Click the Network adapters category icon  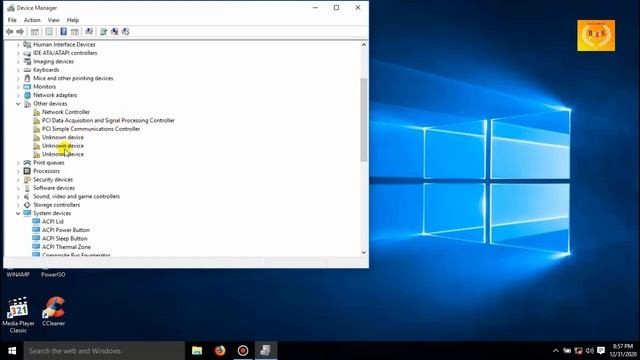(x=27, y=95)
